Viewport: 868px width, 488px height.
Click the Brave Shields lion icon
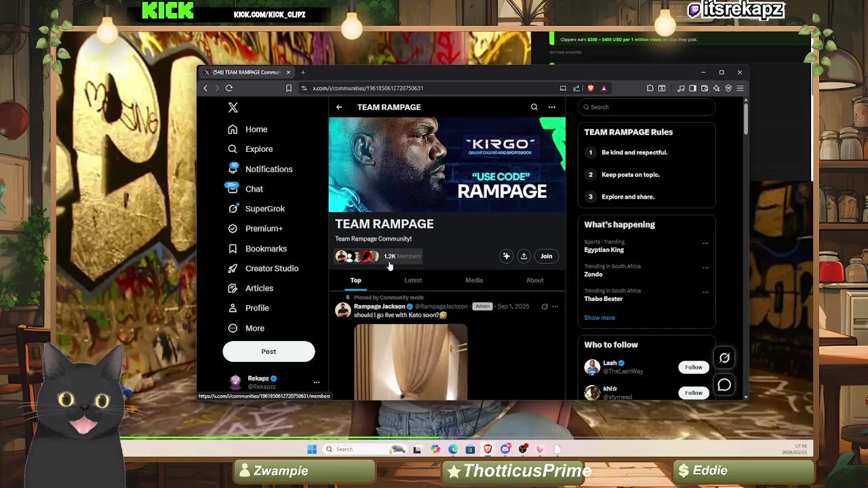[591, 88]
